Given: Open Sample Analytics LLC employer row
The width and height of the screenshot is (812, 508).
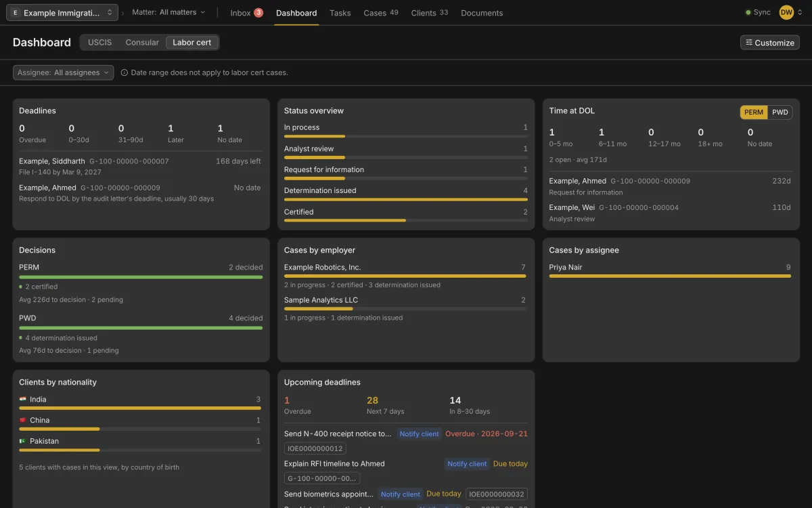Looking at the screenshot, I should click(x=405, y=308).
